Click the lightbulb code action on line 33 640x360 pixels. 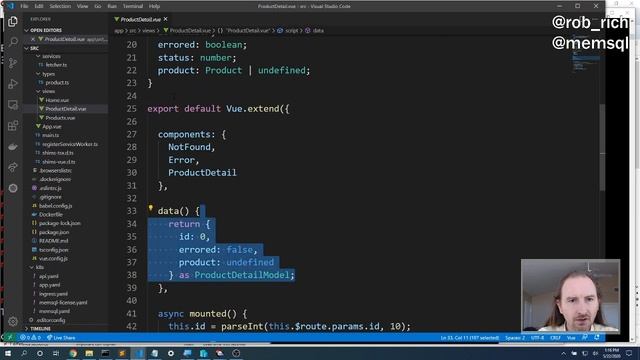[x=150, y=209]
